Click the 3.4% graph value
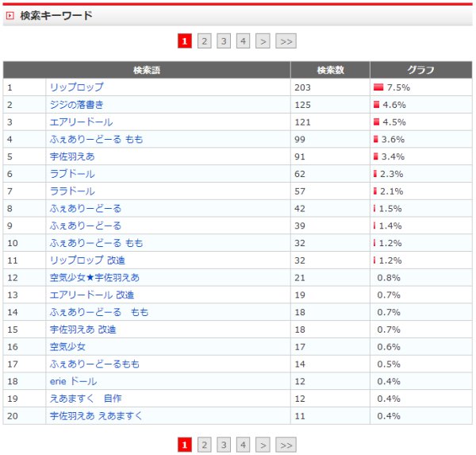Image resolution: width=476 pixels, height=455 pixels. [393, 157]
